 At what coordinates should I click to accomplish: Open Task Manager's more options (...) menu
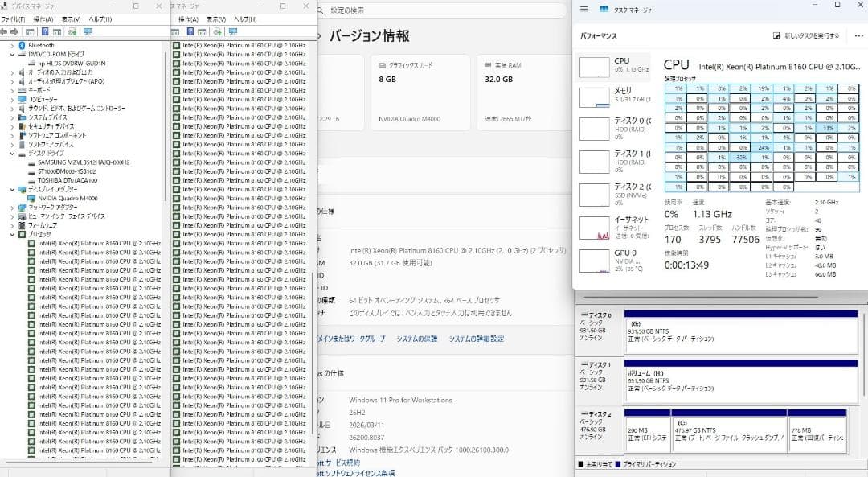tap(858, 37)
